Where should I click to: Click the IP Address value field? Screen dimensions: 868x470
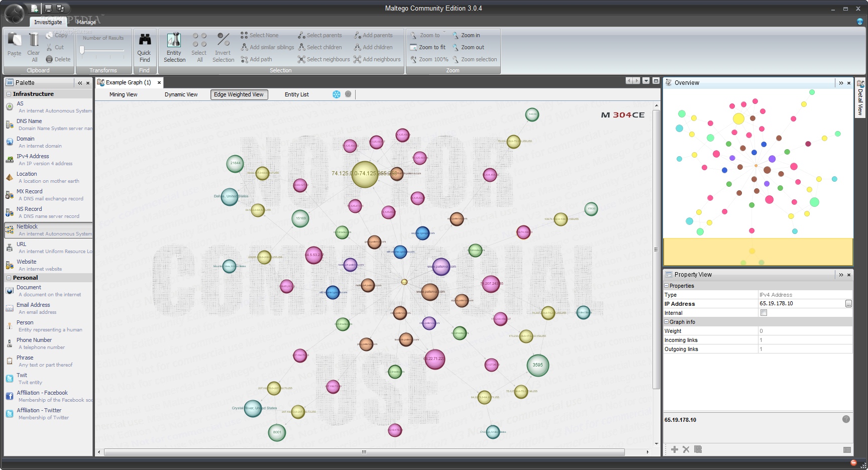pos(801,303)
